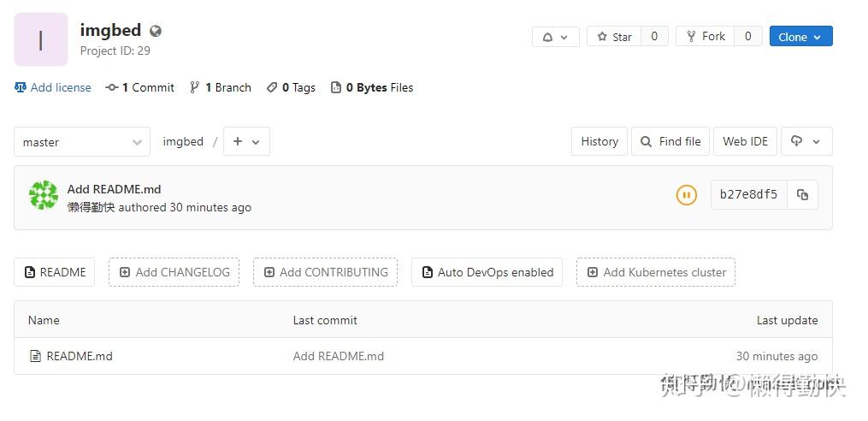Open the notification bell dropdown

[x=555, y=37]
